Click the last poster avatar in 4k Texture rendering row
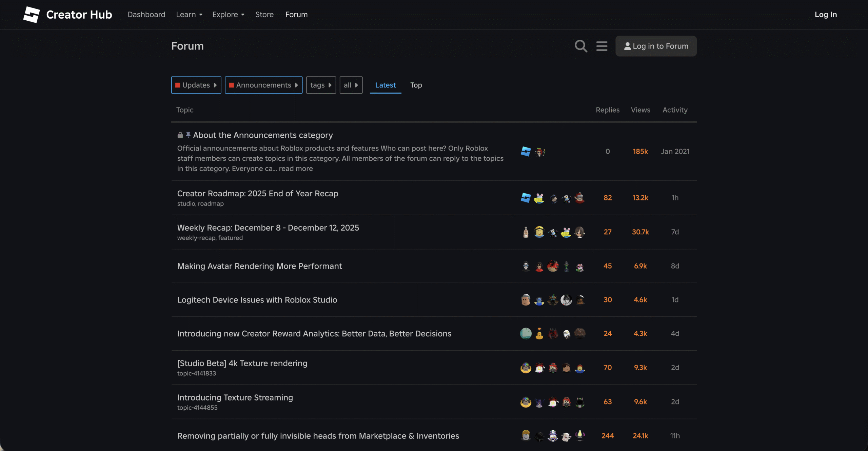Image resolution: width=868 pixels, height=451 pixels. tap(580, 368)
